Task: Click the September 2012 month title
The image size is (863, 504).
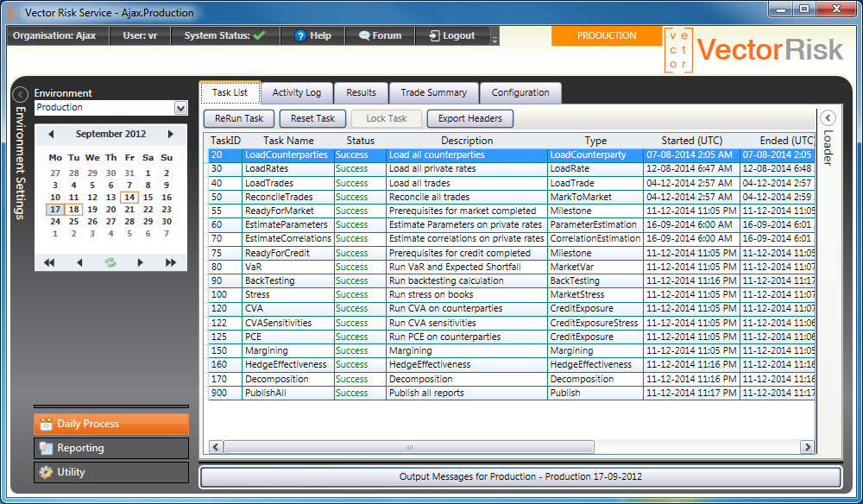Action: [110, 134]
